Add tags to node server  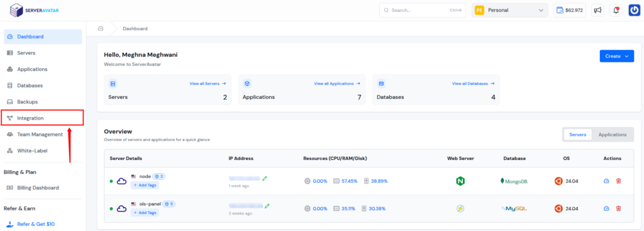click(x=145, y=186)
